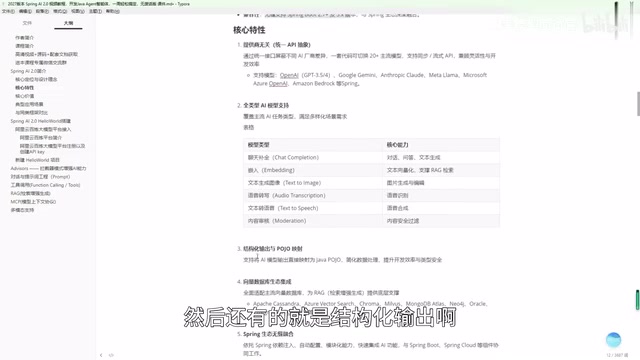The height and width of the screenshot is (360, 640).
Task: Click list heading with POJO 映射
Action: click(x=273, y=249)
